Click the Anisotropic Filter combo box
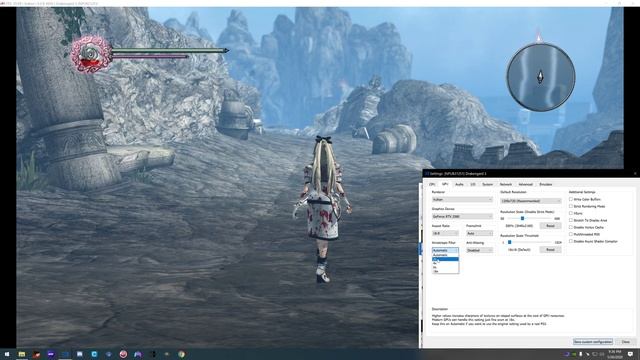Image resolution: width=640 pixels, height=360 pixels. tap(445, 250)
